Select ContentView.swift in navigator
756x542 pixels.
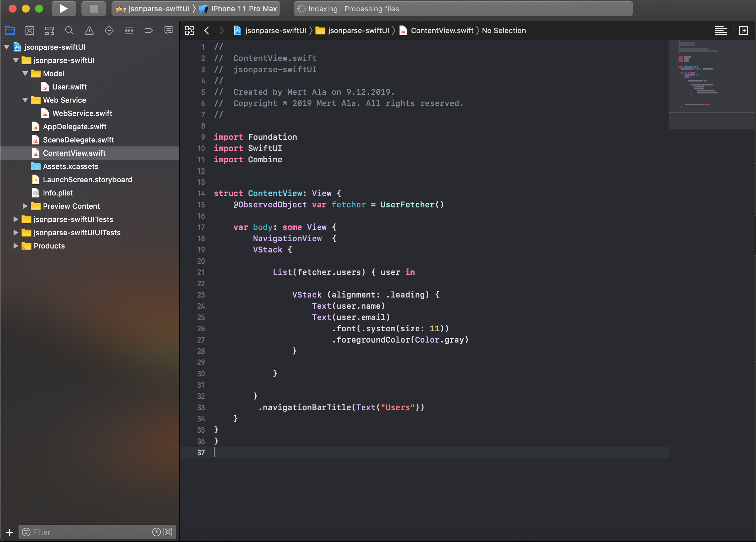(90, 153)
